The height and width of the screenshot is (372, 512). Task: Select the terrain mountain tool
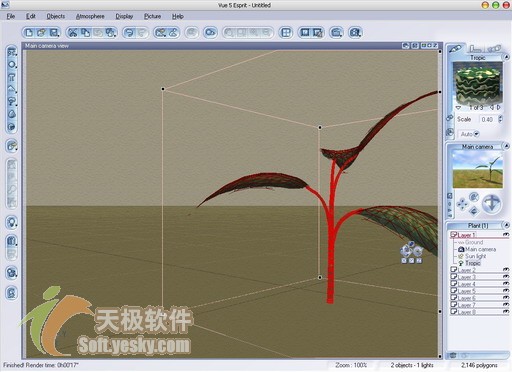coord(12,89)
